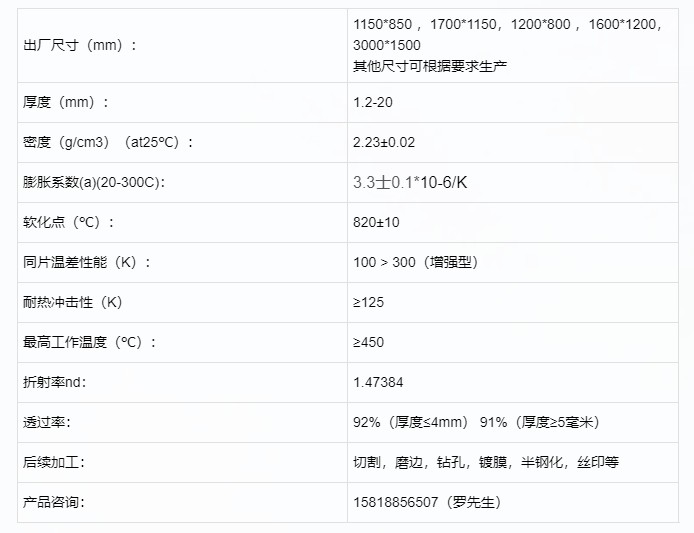Click the 出厂尺寸（mm） label cell

coord(79,44)
